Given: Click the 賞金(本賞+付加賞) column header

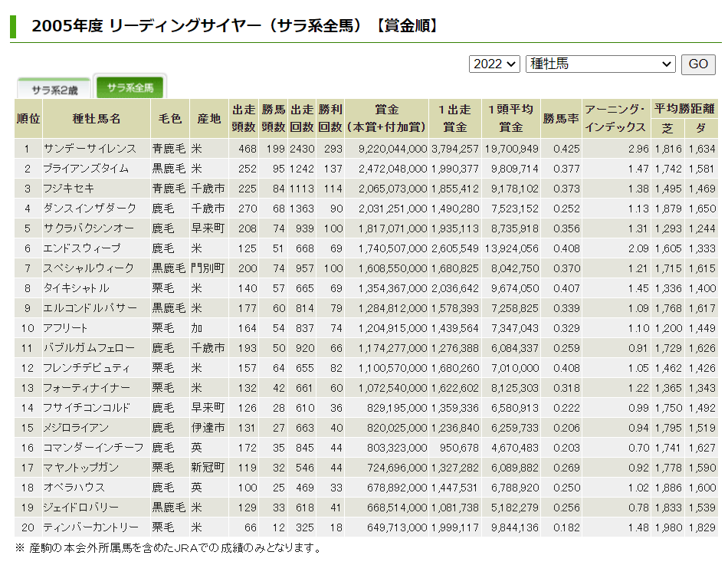Looking at the screenshot, I should point(386,118).
